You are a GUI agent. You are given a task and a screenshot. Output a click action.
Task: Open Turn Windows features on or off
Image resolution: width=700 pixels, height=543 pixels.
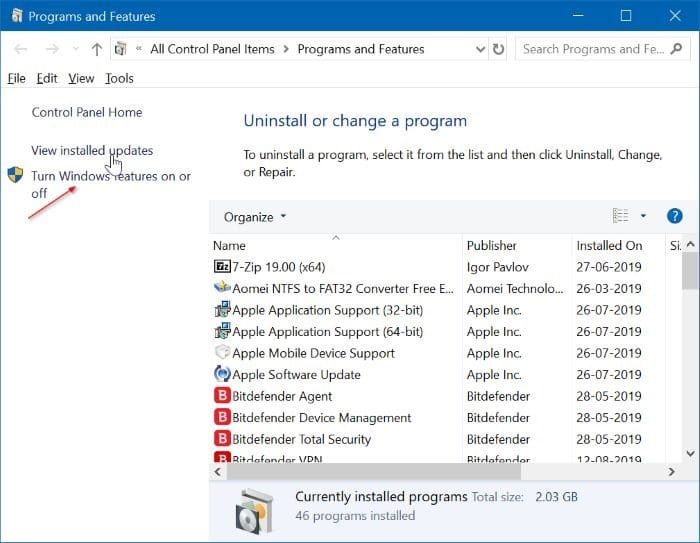click(111, 184)
